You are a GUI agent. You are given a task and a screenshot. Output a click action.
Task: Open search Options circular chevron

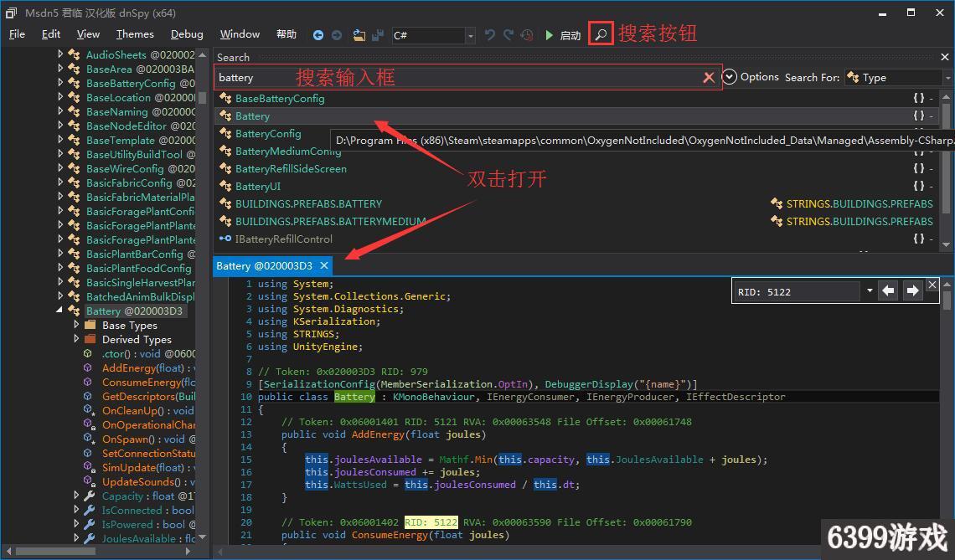click(729, 77)
